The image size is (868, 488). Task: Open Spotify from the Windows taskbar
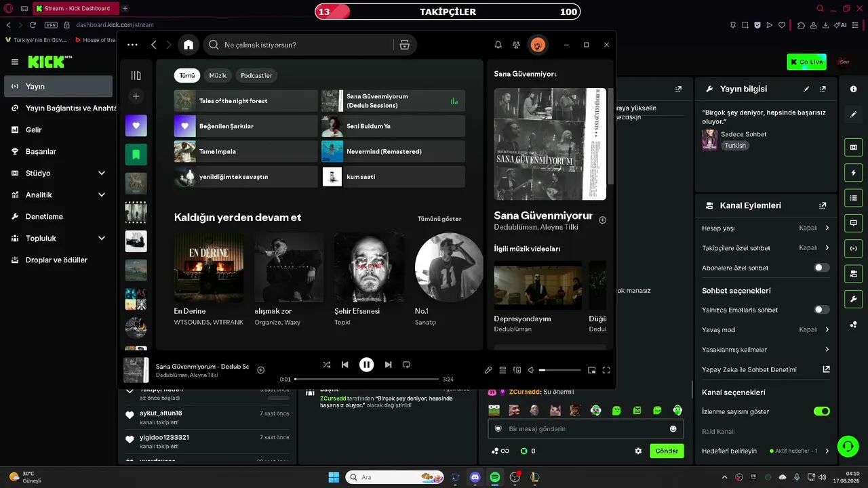(x=495, y=477)
